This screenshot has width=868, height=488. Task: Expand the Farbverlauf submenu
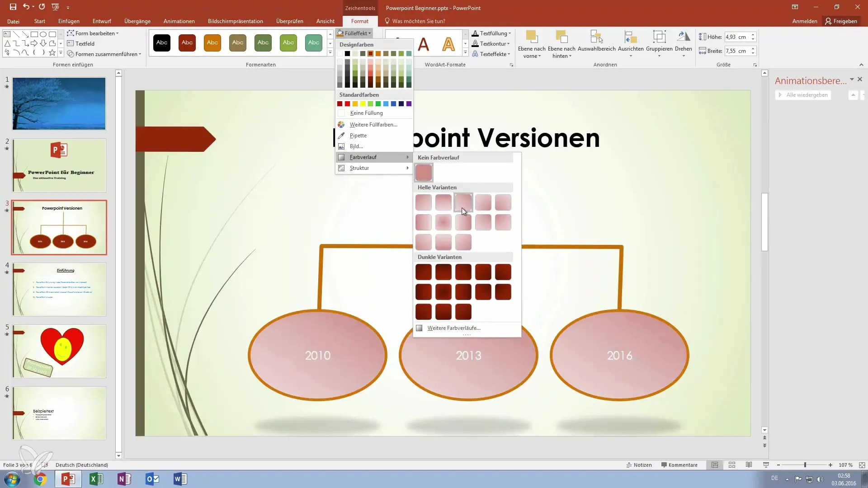[374, 157]
